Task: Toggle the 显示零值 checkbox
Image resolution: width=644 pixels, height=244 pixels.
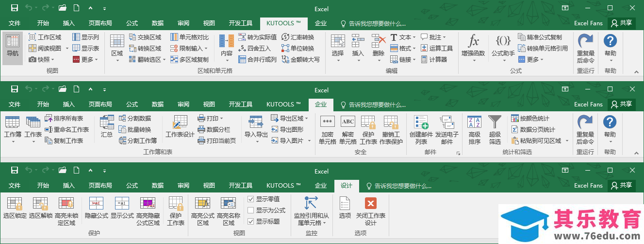Action: coord(250,199)
